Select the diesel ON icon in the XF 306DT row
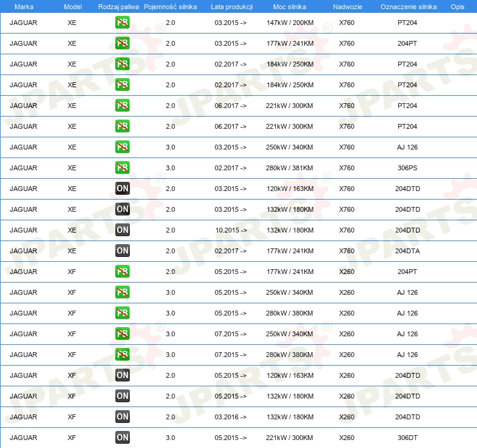 [122, 438]
